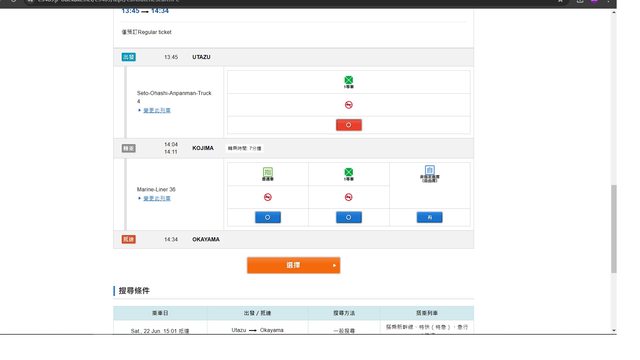Screen dimensions: 640x360
Task: Select the blue Green Car availability button
Action: [x=268, y=217]
